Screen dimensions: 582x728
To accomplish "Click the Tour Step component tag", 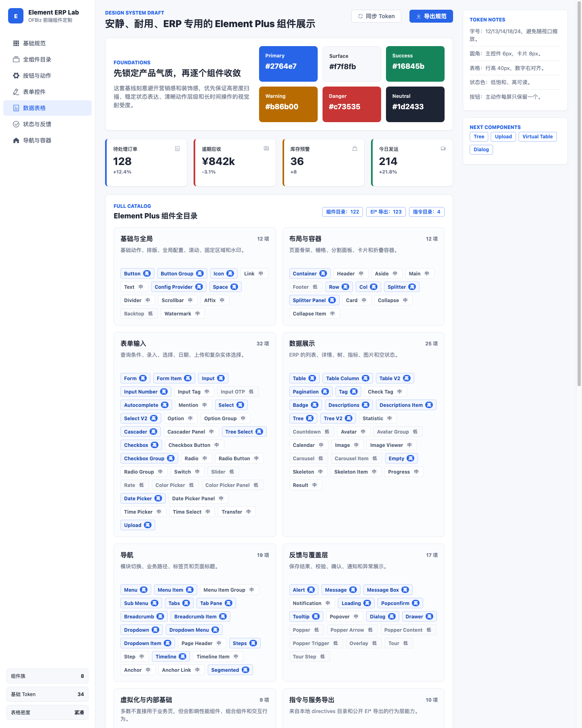I will (310, 656).
